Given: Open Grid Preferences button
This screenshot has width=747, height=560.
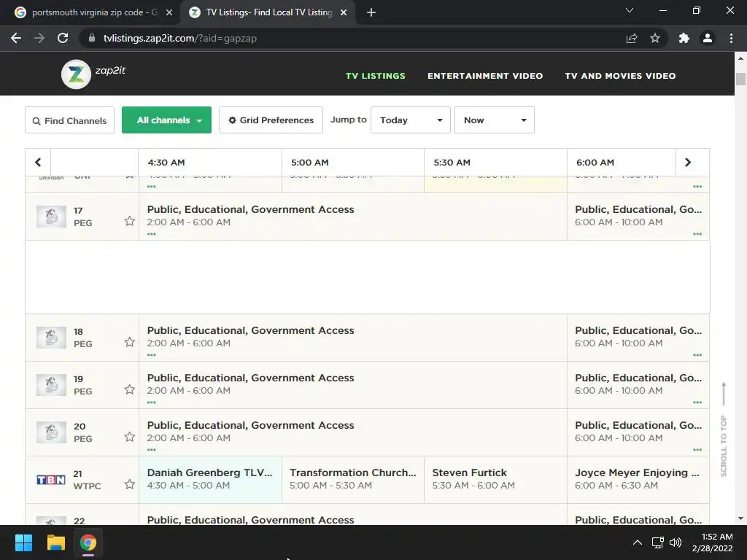Looking at the screenshot, I should pos(271,120).
